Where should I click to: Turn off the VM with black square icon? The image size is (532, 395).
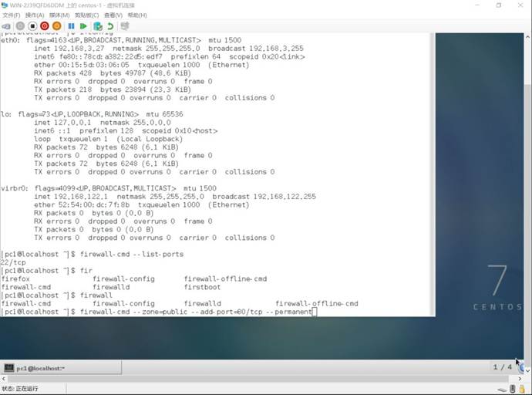(x=32, y=26)
